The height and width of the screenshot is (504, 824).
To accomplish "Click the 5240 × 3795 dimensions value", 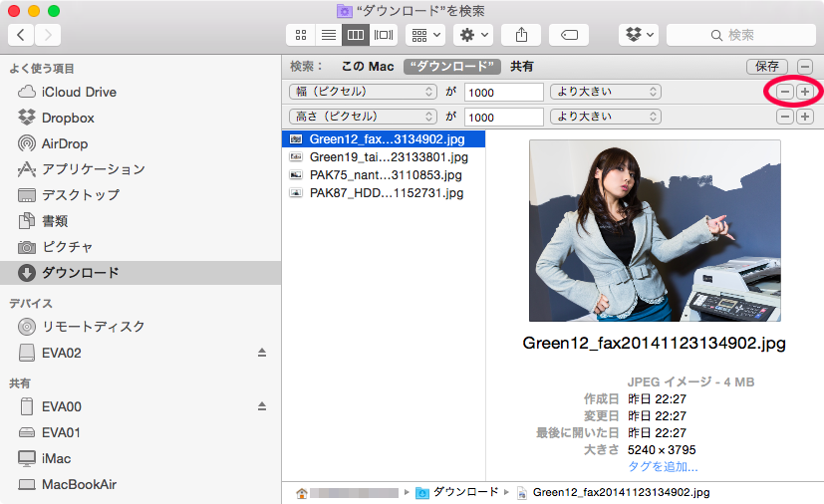I will (662, 450).
